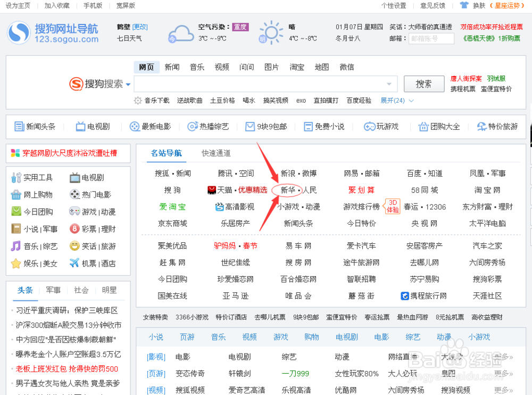Screen dimensions: 532x395
Task: Open 电视剧 TV icon in quick bar
Action: (80, 127)
